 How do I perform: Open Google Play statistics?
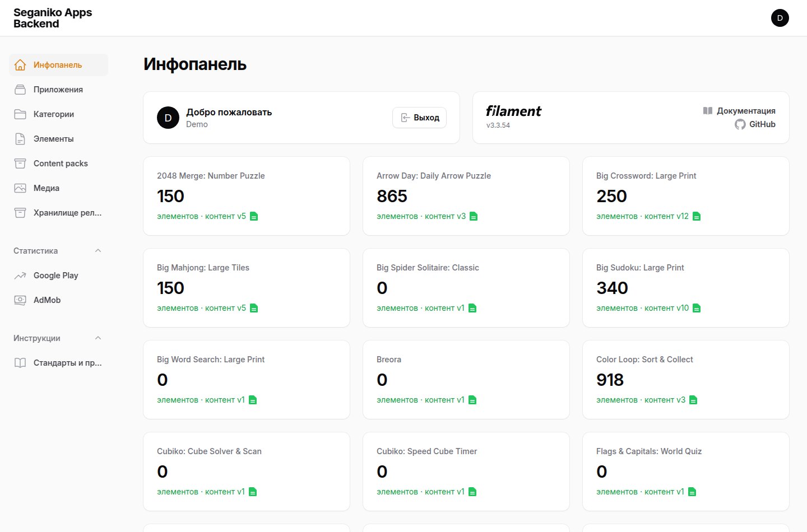pyautogui.click(x=58, y=276)
